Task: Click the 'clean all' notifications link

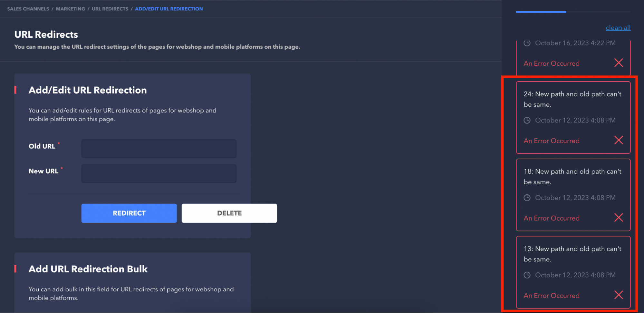Action: click(618, 28)
